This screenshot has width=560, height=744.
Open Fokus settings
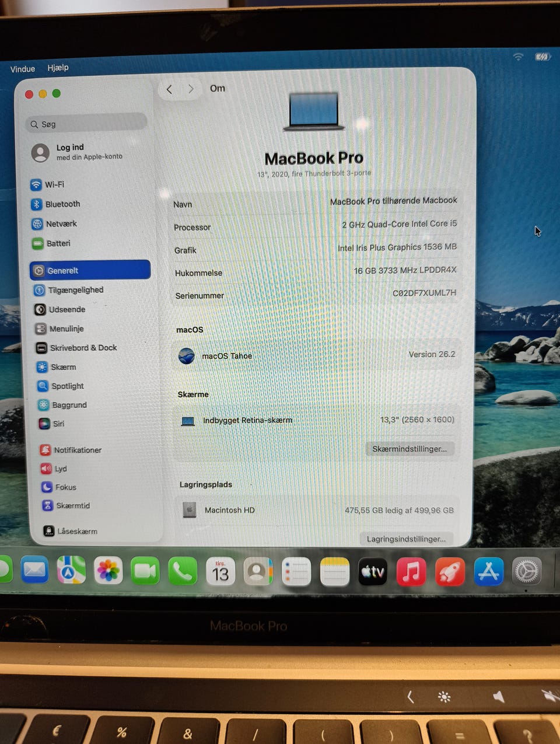[59, 487]
